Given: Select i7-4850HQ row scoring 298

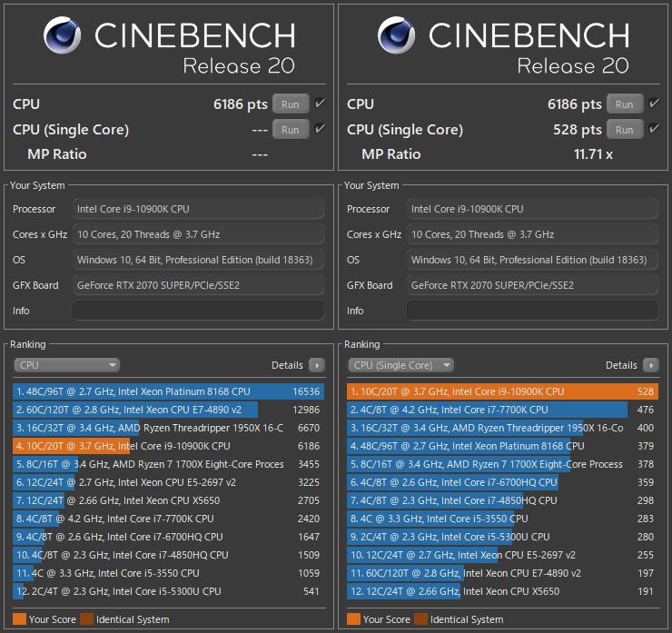Looking at the screenshot, I should [503, 500].
